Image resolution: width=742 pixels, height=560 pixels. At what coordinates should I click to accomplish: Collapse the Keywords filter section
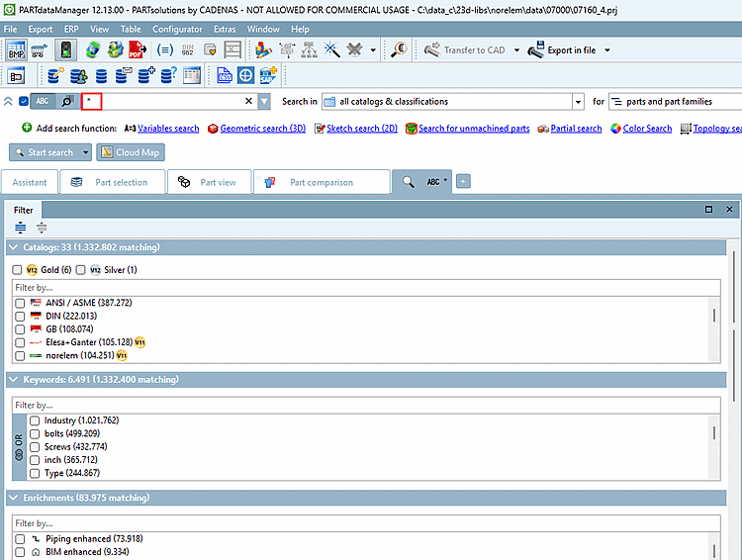[x=13, y=380]
